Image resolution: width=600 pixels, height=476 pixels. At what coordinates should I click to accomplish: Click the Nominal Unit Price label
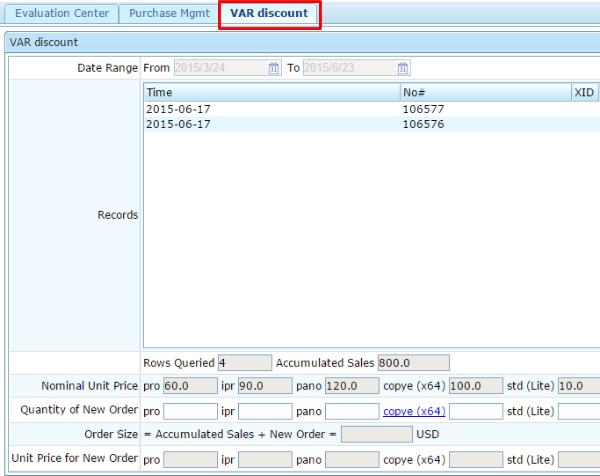pos(90,386)
